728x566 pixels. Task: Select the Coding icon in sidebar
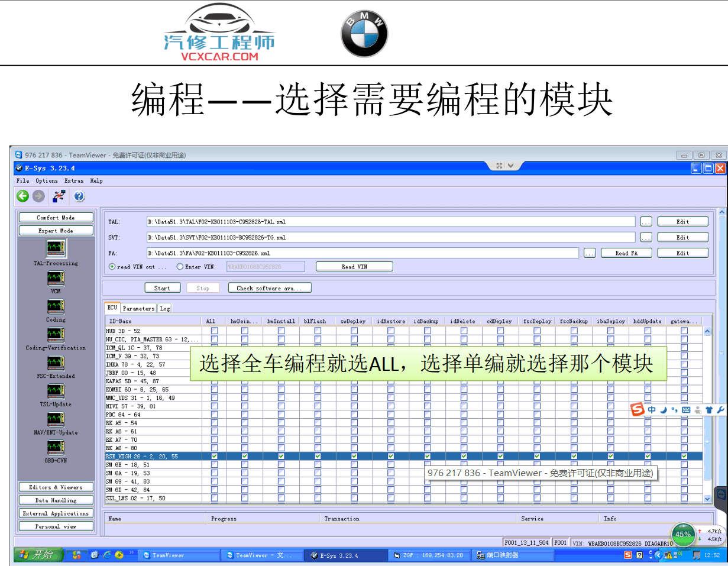point(56,307)
